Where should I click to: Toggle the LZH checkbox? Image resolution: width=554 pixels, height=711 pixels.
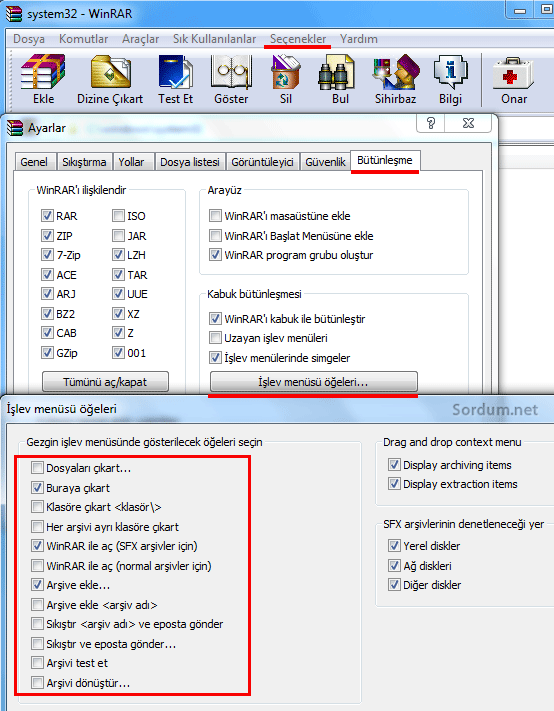tap(118, 255)
